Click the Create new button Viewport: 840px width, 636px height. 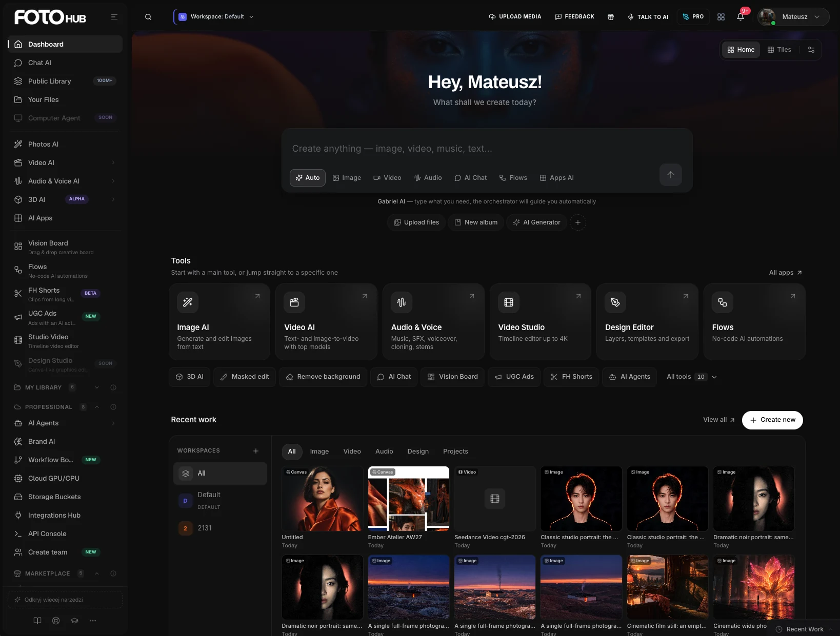(x=772, y=420)
